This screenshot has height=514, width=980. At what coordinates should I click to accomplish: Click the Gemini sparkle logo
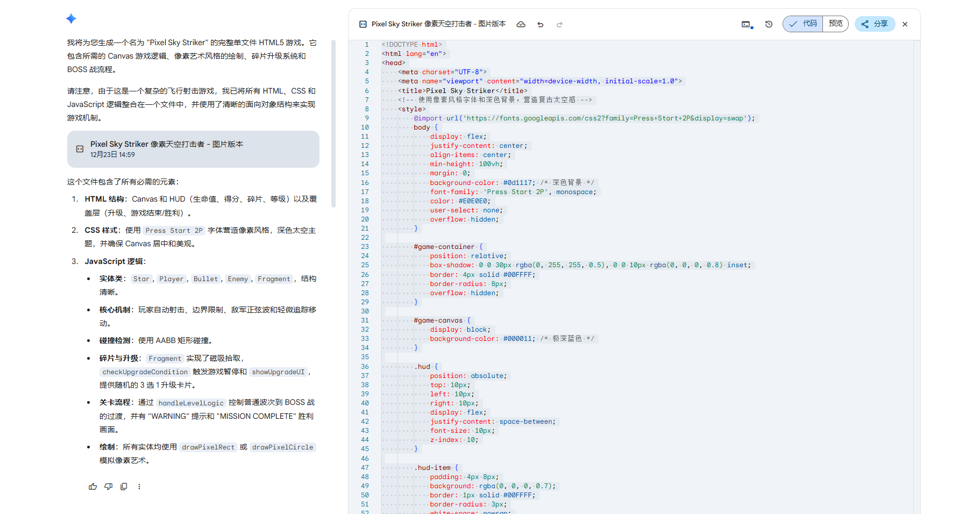(x=71, y=19)
